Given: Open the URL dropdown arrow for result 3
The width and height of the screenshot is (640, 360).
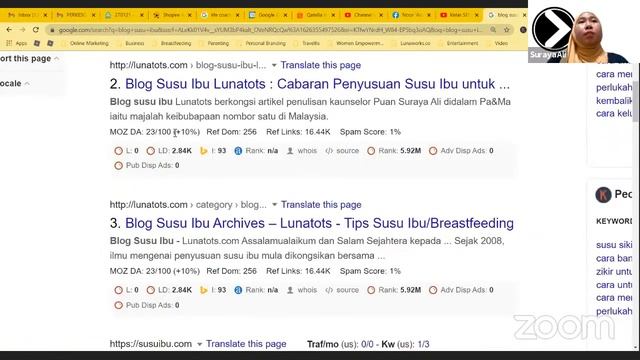Looking at the screenshot, I should click(x=274, y=204).
